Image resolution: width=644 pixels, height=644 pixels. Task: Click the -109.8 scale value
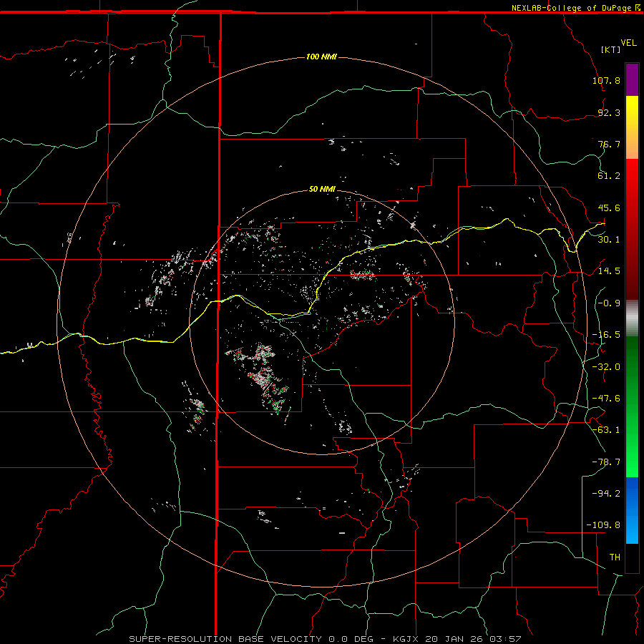[x=603, y=525]
